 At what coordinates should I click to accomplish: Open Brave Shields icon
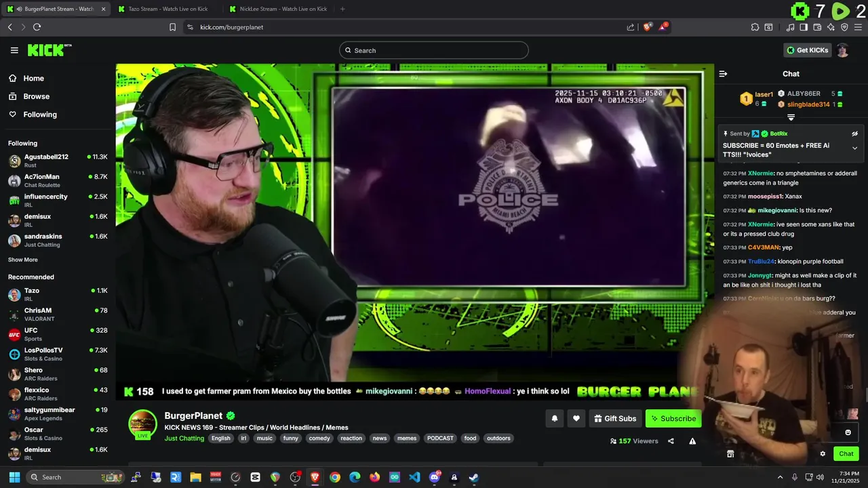tap(647, 27)
